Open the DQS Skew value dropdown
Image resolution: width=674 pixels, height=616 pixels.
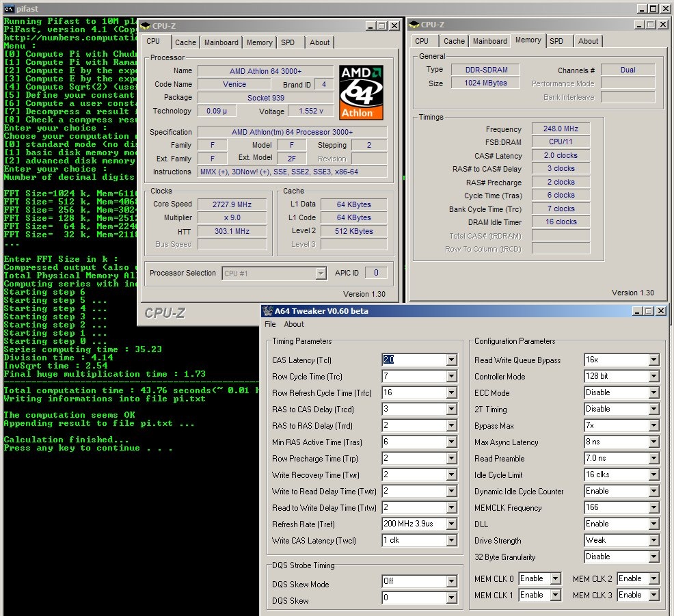click(x=451, y=598)
